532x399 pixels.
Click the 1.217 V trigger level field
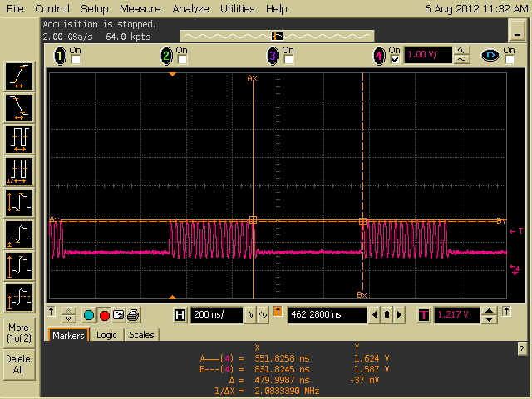pos(456,315)
